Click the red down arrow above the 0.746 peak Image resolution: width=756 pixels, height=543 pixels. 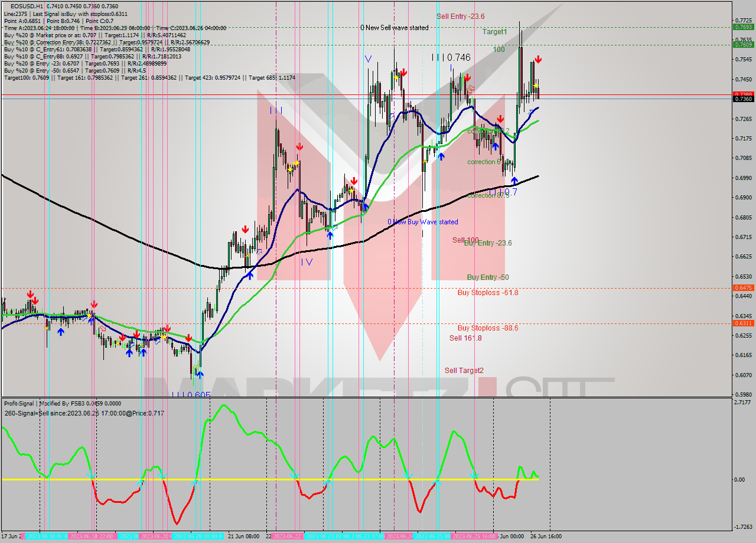(x=467, y=77)
